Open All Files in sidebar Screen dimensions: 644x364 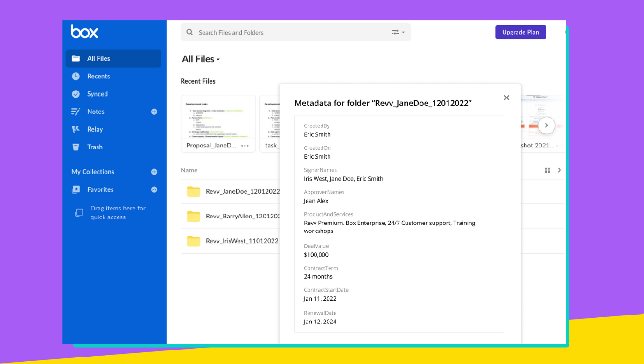(113, 58)
